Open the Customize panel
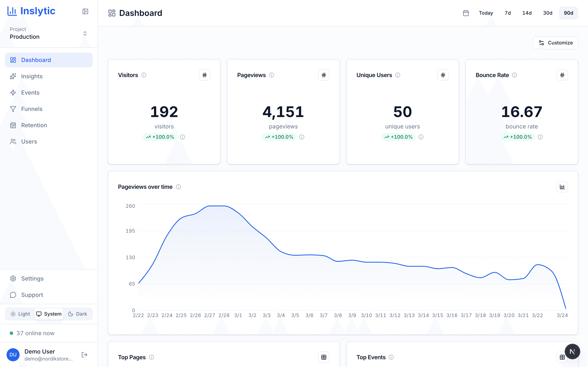This screenshot has height=367, width=588. click(x=556, y=43)
